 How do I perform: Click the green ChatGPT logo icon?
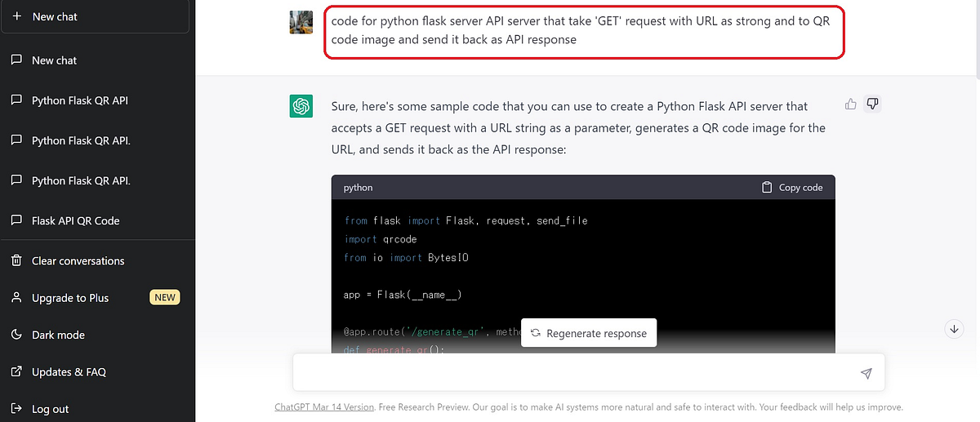point(301,106)
